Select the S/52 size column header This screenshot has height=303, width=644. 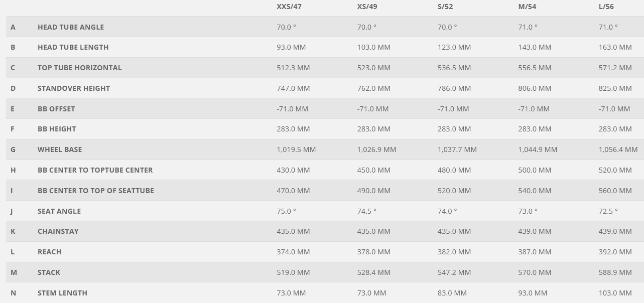(446, 7)
